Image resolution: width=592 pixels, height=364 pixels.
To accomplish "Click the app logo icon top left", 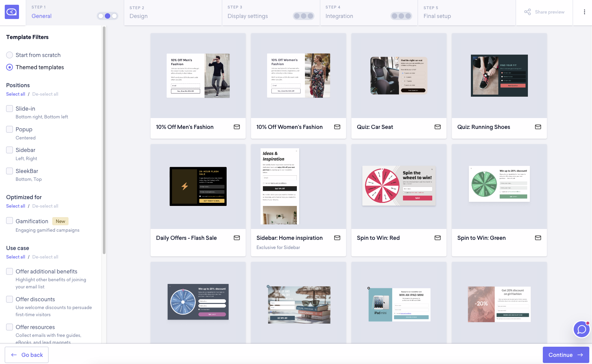I will click(12, 12).
